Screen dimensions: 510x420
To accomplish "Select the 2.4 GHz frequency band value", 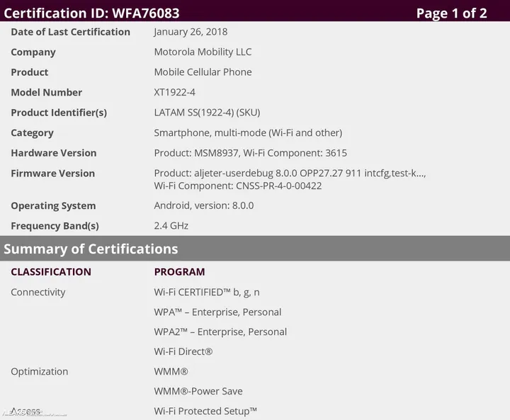I will point(171,226).
